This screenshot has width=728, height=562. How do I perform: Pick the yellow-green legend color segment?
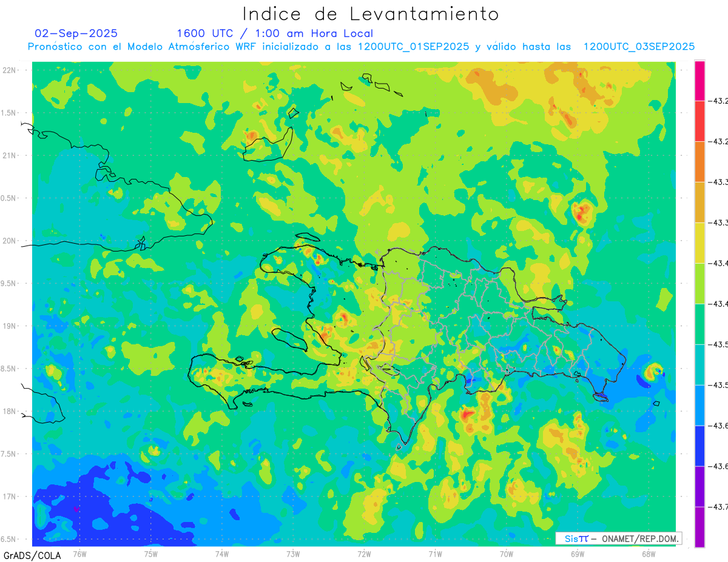click(699, 284)
